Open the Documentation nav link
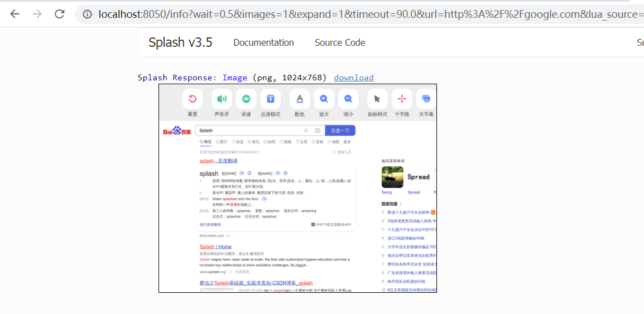The width and height of the screenshot is (644, 314). point(263,43)
